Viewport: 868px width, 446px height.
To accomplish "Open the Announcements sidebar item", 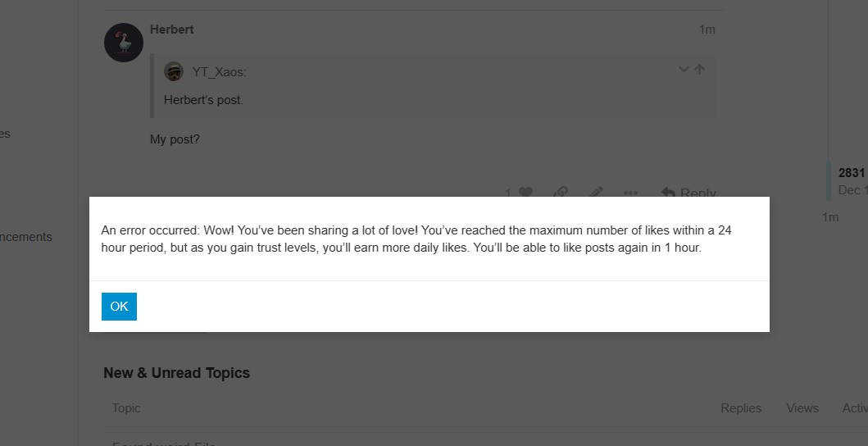I will [x=25, y=237].
